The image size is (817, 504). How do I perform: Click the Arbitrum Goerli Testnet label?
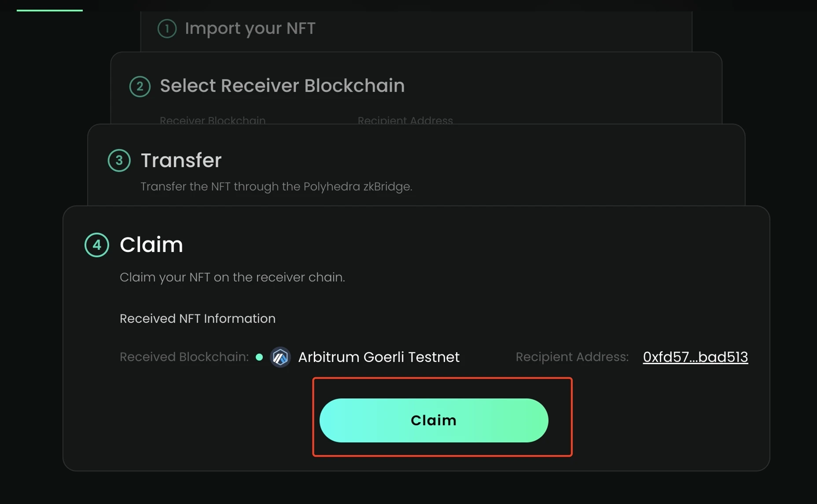click(379, 357)
